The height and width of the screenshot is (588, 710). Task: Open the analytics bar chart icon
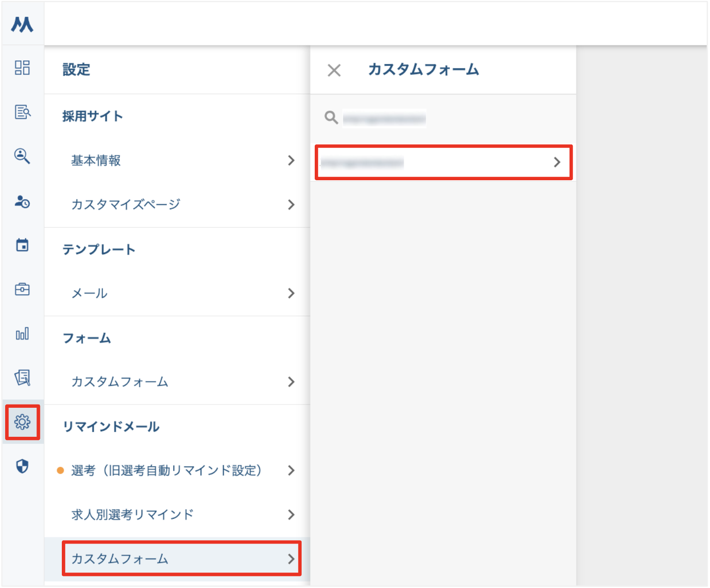22,334
